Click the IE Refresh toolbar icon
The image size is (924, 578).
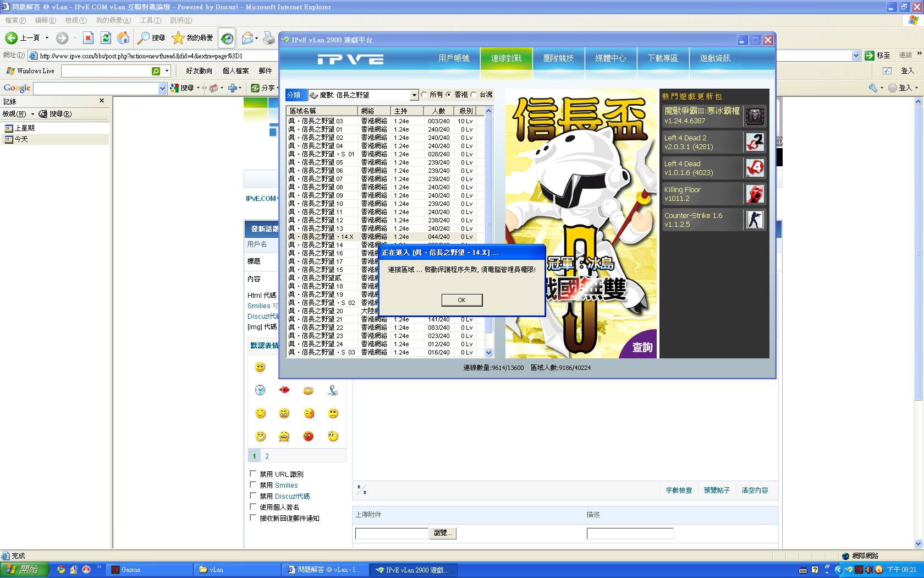106,38
